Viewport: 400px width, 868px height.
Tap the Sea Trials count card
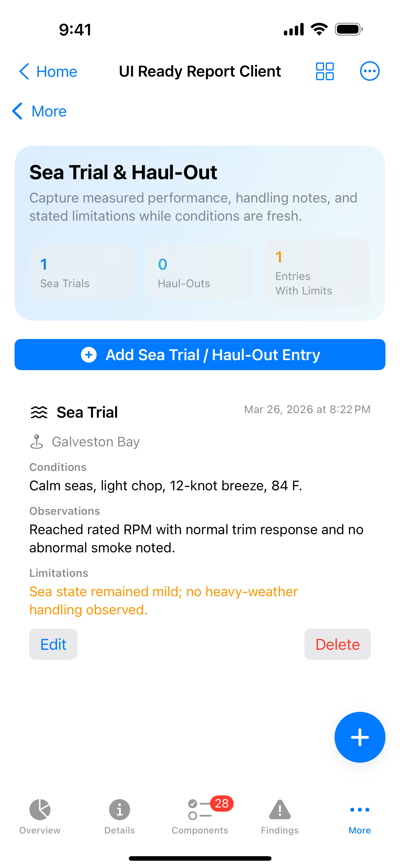[x=82, y=273]
